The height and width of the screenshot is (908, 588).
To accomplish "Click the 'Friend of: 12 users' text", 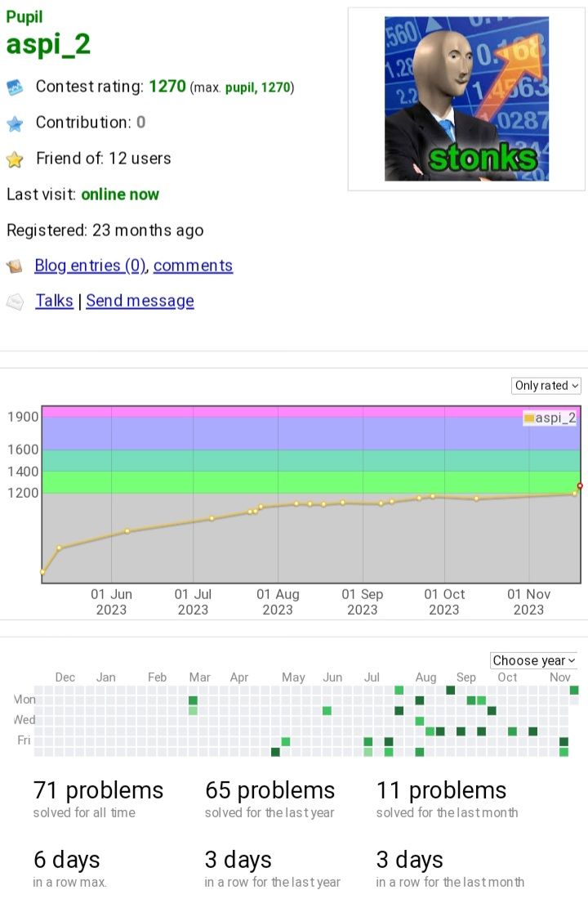I will [104, 158].
